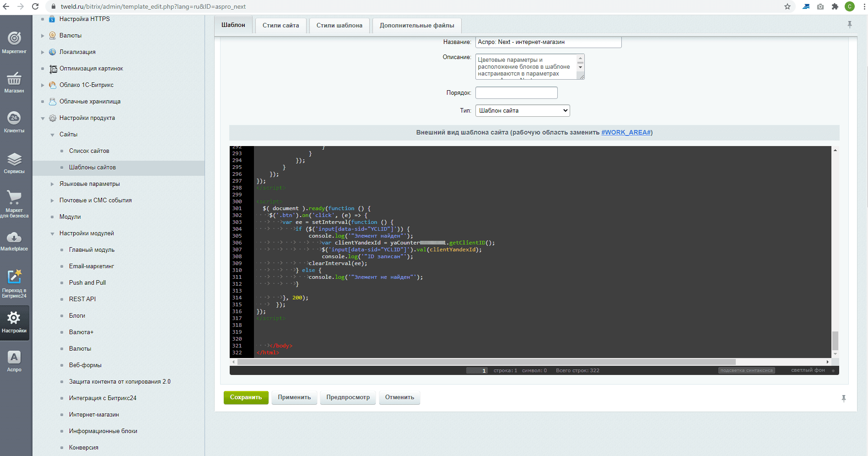Collapse the Сайты tree node
868x456 pixels.
tap(52, 135)
